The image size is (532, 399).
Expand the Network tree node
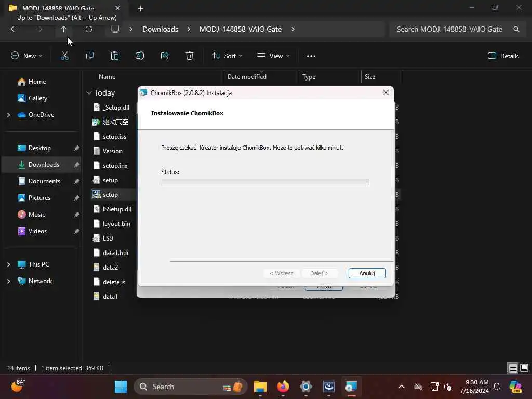click(8, 281)
